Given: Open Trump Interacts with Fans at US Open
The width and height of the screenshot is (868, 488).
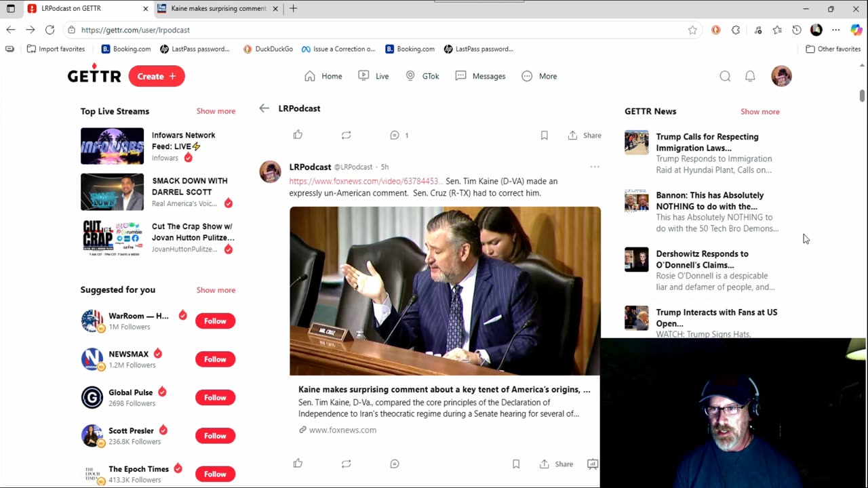Looking at the screenshot, I should tap(702, 323).
